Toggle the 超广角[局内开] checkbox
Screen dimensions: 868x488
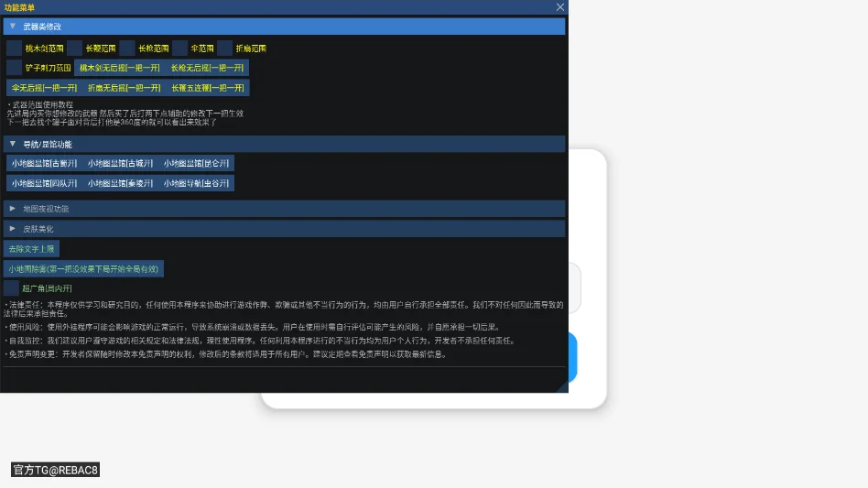[11, 287]
